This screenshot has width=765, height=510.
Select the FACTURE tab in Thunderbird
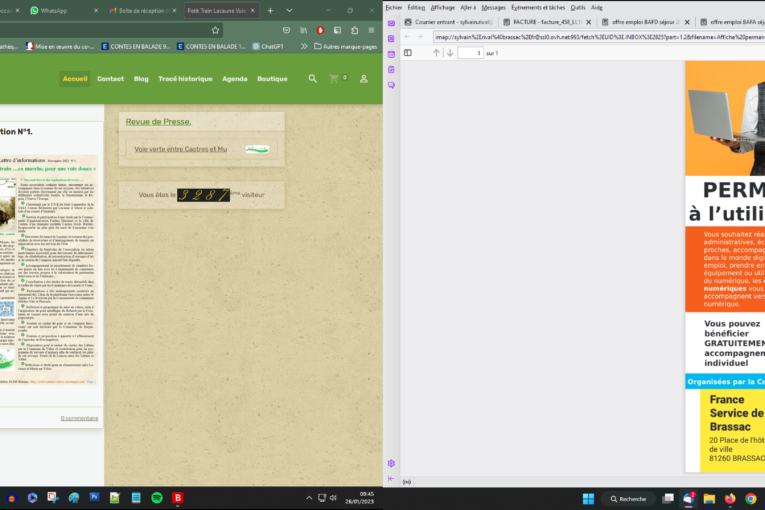coord(540,21)
